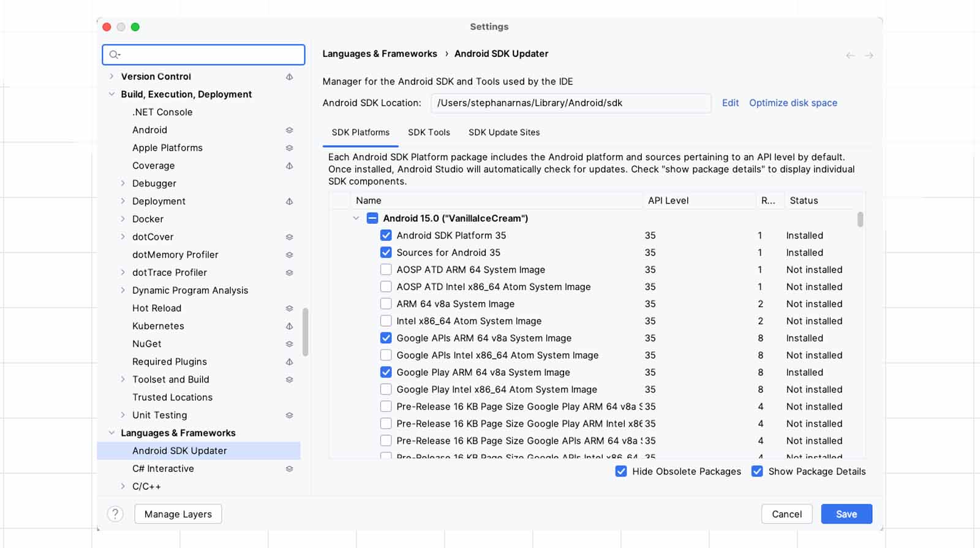Click the search magnifier icon
This screenshot has width=980, height=548.
pyautogui.click(x=114, y=55)
